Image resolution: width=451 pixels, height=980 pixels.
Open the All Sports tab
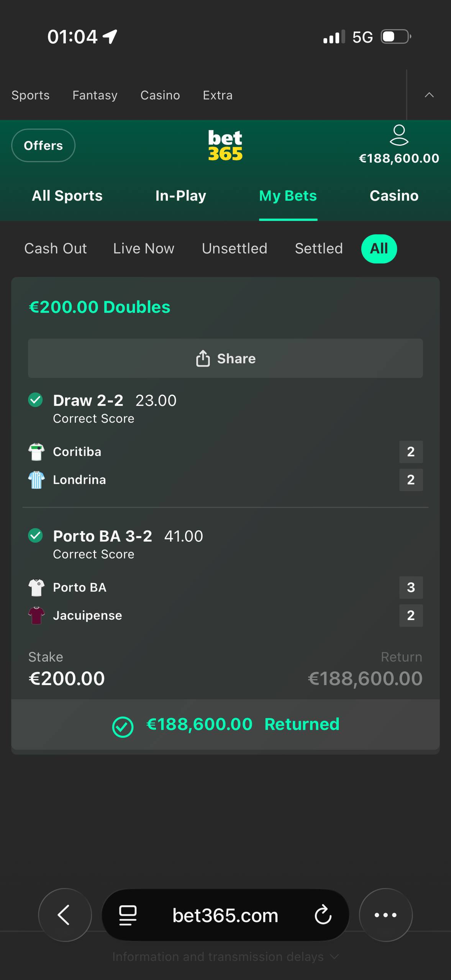point(67,196)
